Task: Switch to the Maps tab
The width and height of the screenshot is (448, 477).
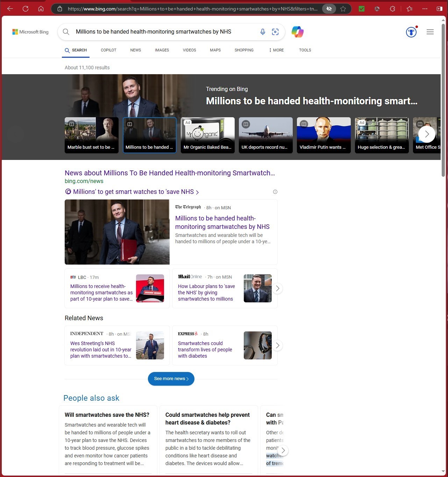Action: pos(215,50)
